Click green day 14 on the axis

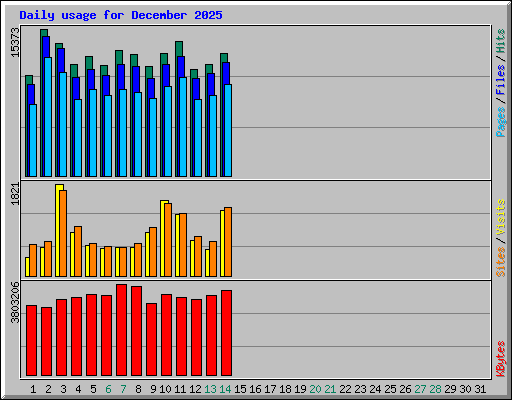point(225,389)
